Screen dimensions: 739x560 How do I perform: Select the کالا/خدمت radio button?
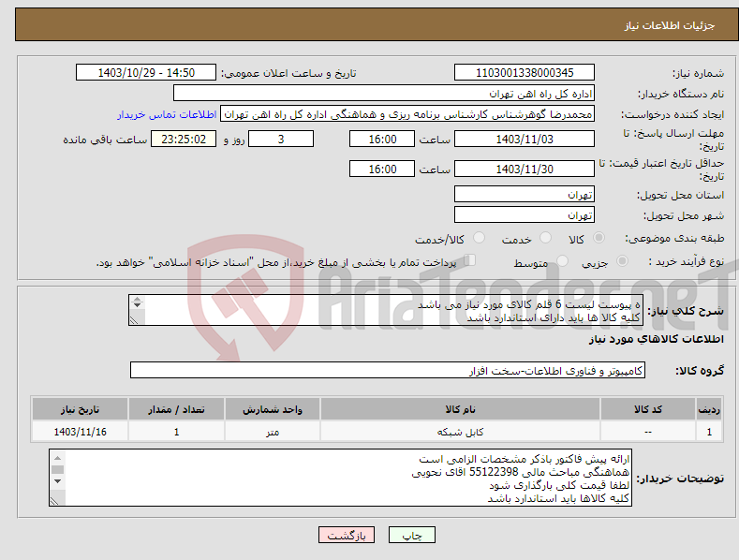pyautogui.click(x=479, y=238)
